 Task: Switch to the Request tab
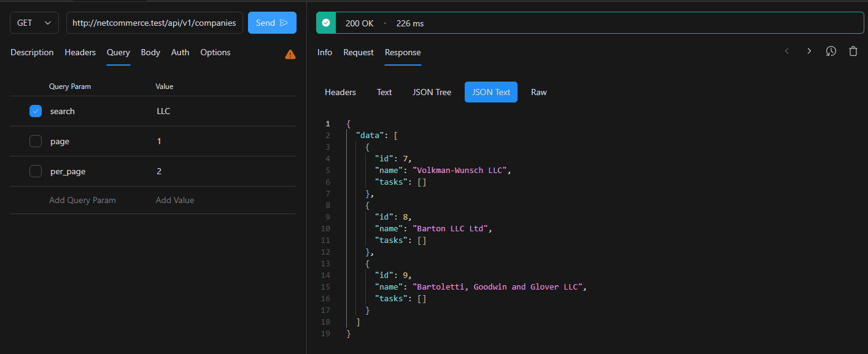point(358,52)
